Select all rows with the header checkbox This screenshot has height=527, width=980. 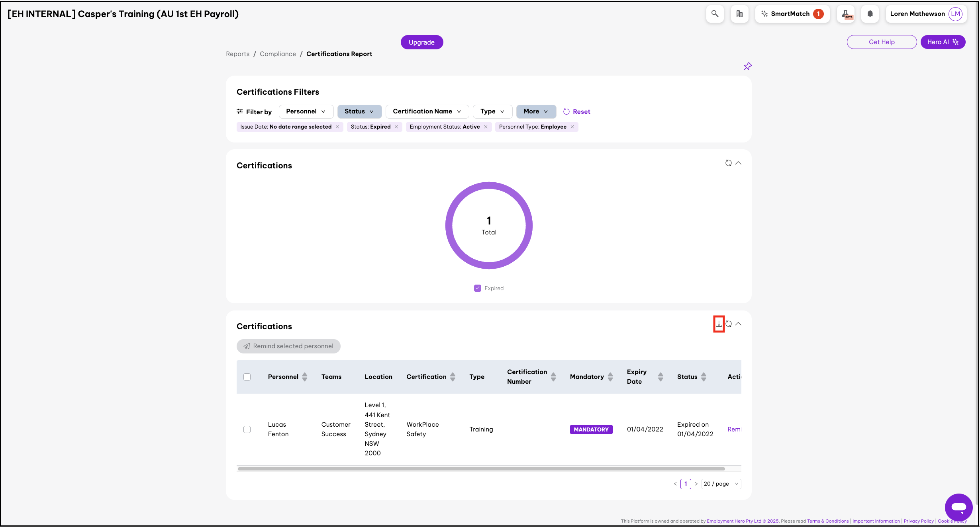(x=247, y=377)
